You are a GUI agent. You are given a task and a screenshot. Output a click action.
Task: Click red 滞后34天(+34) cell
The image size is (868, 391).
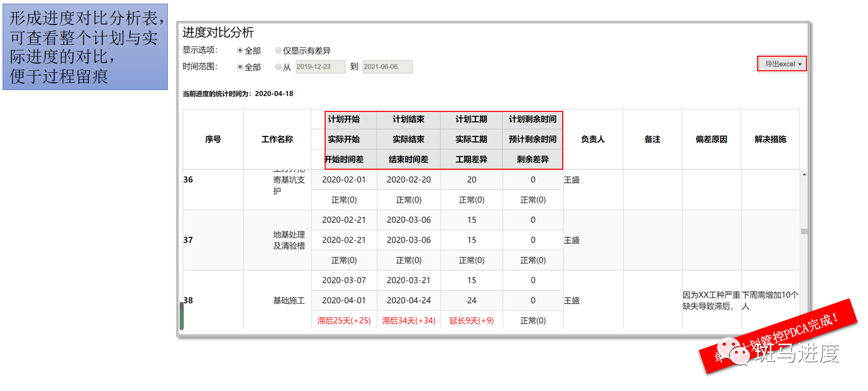click(x=408, y=321)
